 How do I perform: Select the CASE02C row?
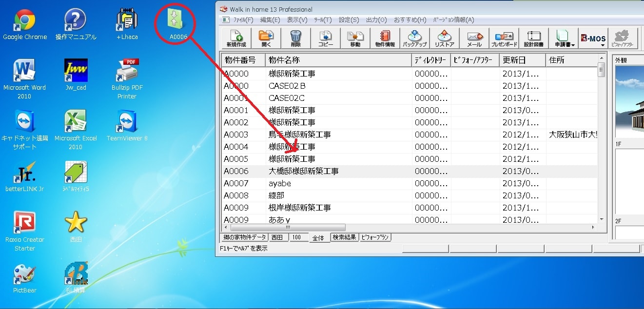pos(410,98)
